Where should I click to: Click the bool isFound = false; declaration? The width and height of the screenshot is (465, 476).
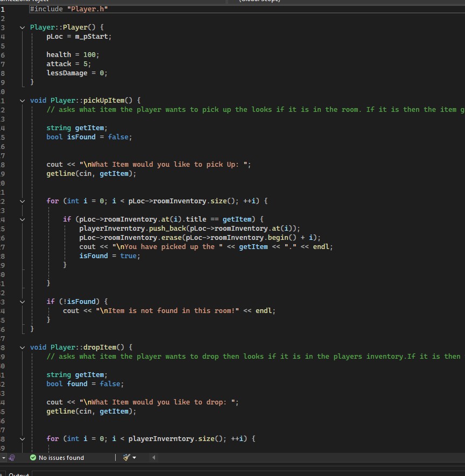89,137
